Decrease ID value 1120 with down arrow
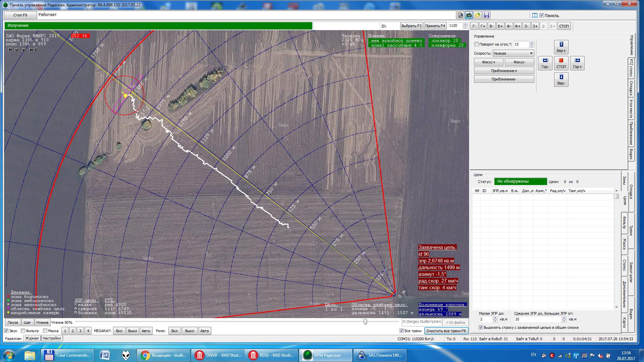The height and width of the screenshot is (362, 644). tap(465, 27)
